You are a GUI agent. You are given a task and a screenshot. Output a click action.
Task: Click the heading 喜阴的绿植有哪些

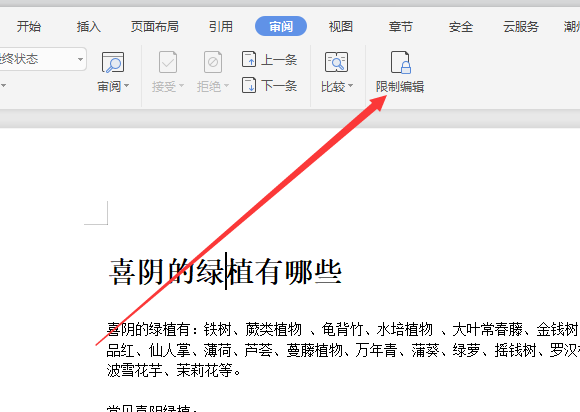(225, 272)
